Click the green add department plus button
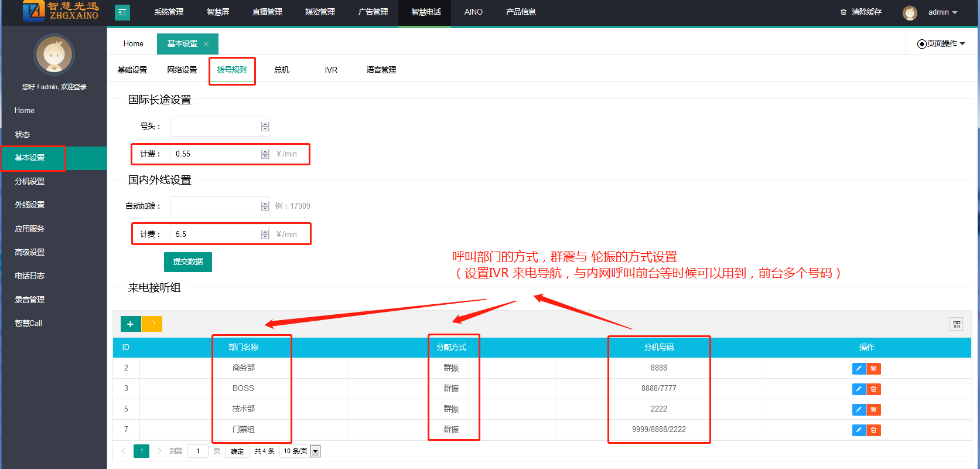 pyautogui.click(x=130, y=324)
